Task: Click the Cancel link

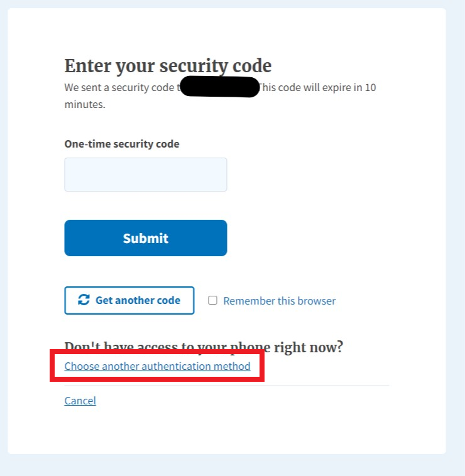Action: pyautogui.click(x=80, y=401)
